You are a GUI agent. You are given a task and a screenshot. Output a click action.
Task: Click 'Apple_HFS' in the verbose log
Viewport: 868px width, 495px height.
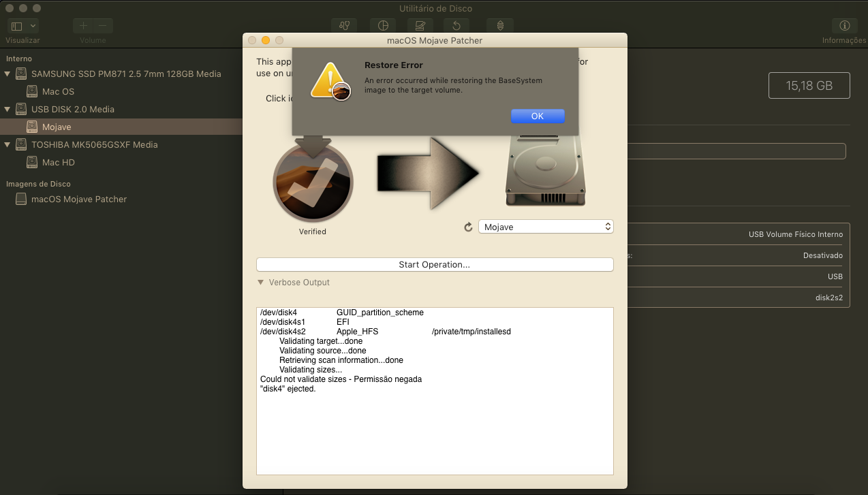click(x=357, y=332)
